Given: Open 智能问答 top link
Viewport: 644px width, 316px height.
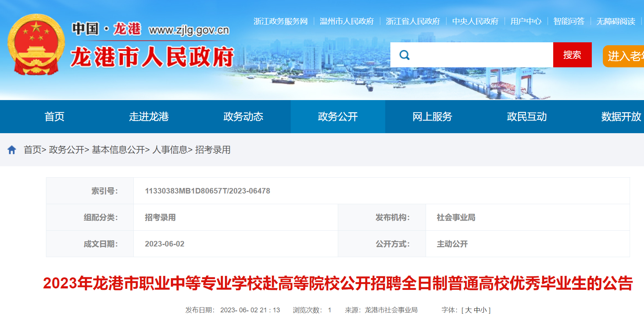Looking at the screenshot, I should pyautogui.click(x=569, y=21).
